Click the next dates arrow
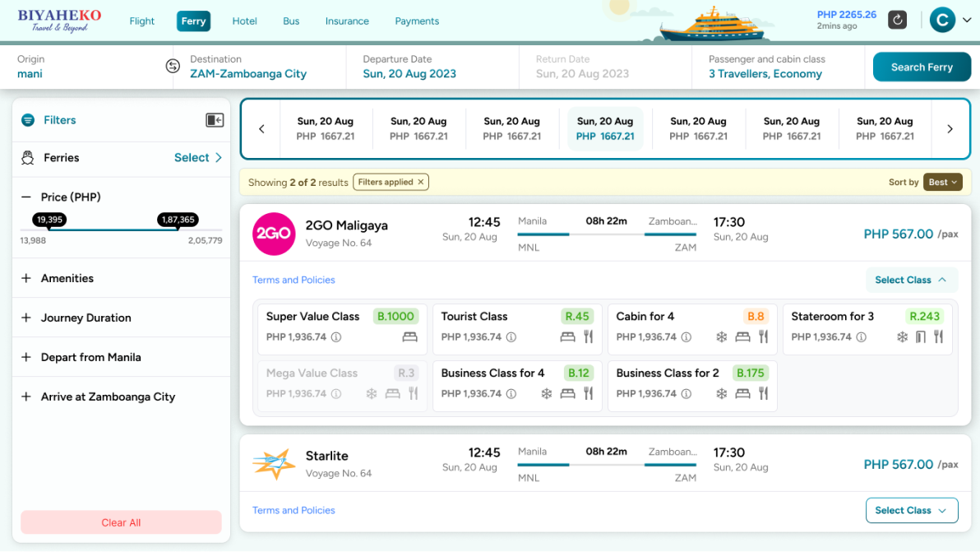The width and height of the screenshot is (980, 552). [950, 129]
